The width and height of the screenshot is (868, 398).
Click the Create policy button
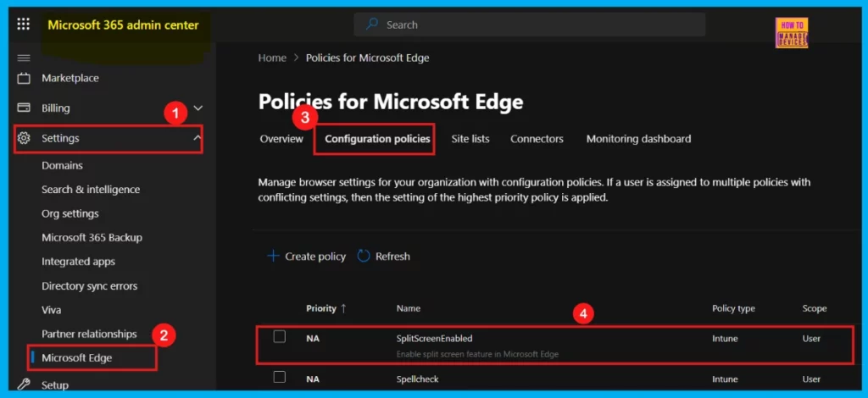(307, 256)
